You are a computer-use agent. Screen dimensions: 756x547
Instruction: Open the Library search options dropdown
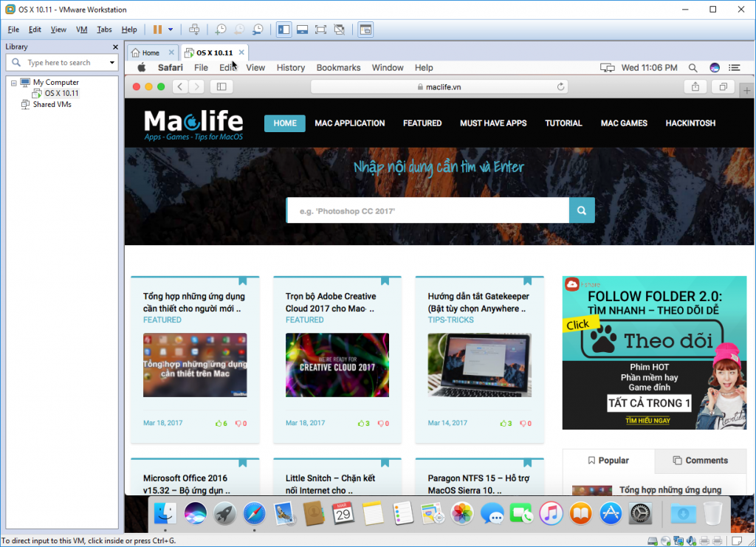pyautogui.click(x=111, y=62)
